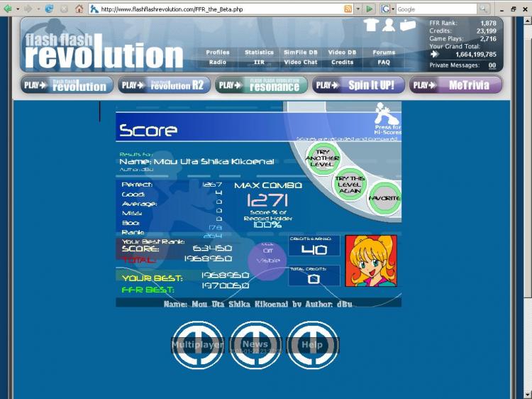
Task: Go to the browser home icon
Action: (79, 9)
